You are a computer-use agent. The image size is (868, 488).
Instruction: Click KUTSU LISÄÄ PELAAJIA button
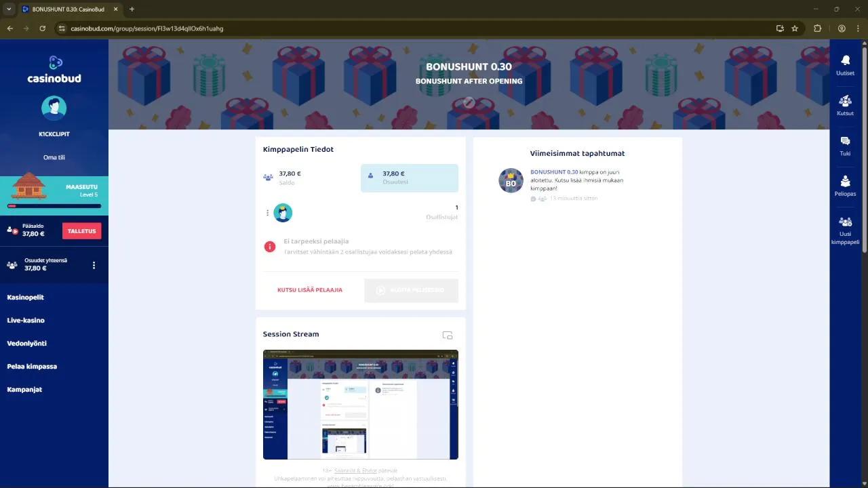click(310, 290)
